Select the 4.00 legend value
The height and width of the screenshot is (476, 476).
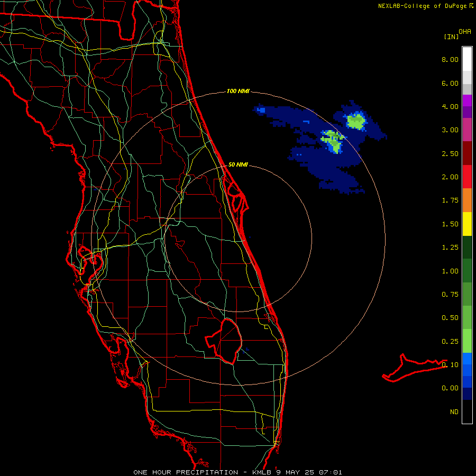pos(450,106)
